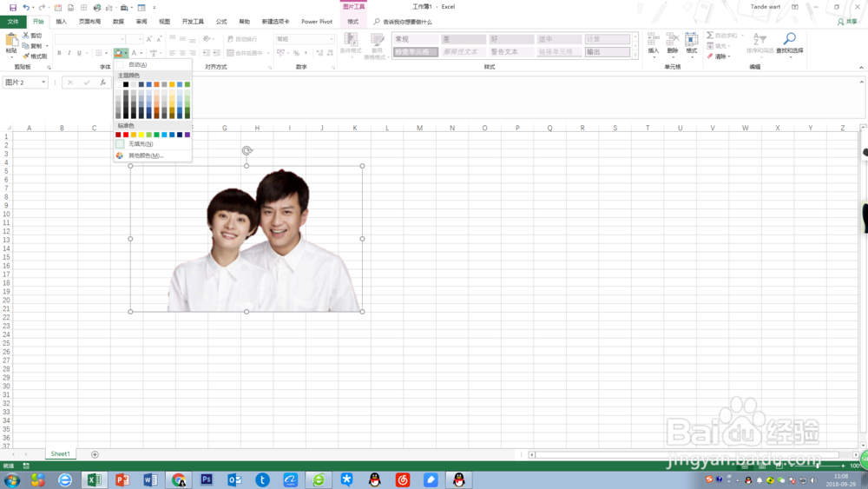
Task: Open the font name combo box
Action: point(89,39)
